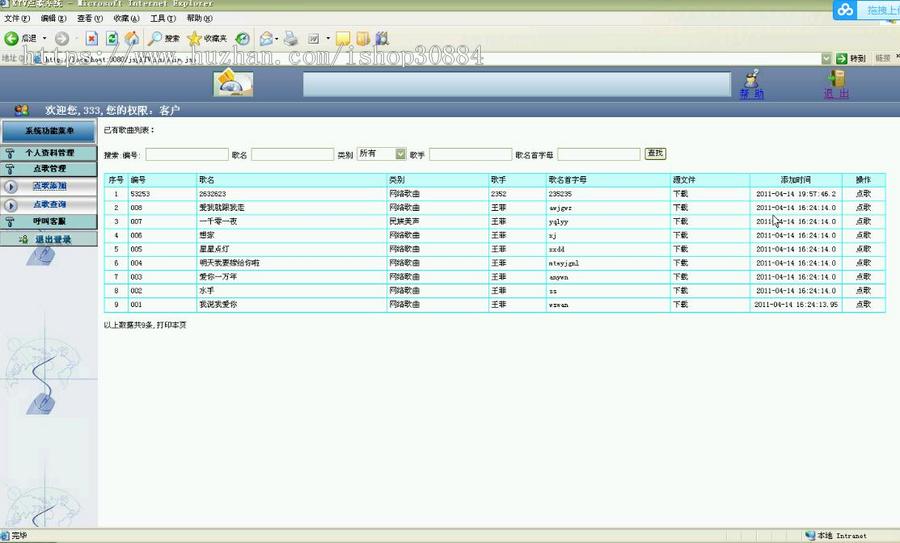900x543 pixels.
Task: Click the Edit document toolbar icon
Action: 313,38
